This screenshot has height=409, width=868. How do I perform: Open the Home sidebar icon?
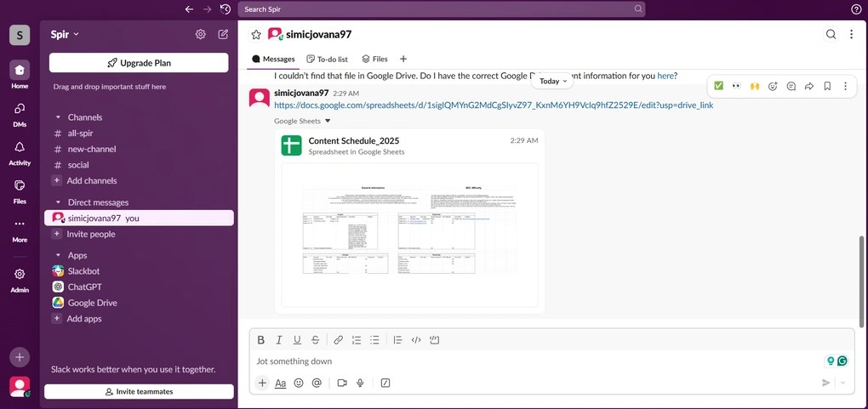pyautogui.click(x=20, y=71)
